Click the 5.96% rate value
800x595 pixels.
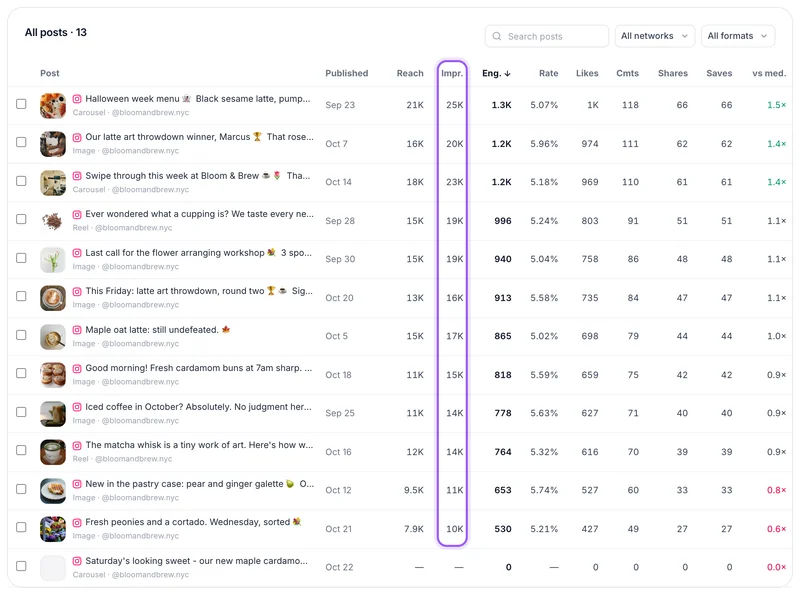coord(544,144)
